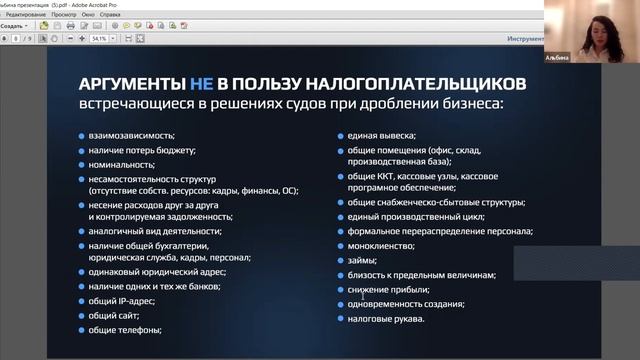Click the text "займы;"
Image resolution: width=640 pixels, height=360 pixels.
point(362,260)
